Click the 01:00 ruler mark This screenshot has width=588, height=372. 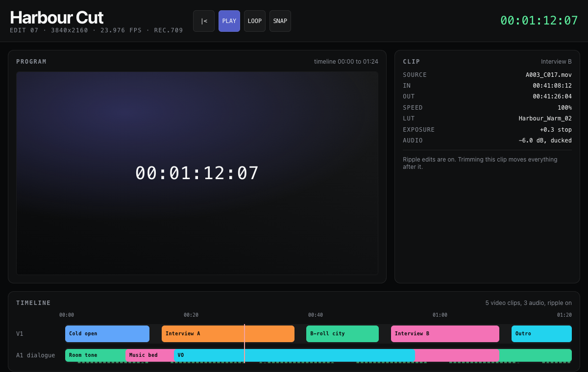[x=440, y=315]
